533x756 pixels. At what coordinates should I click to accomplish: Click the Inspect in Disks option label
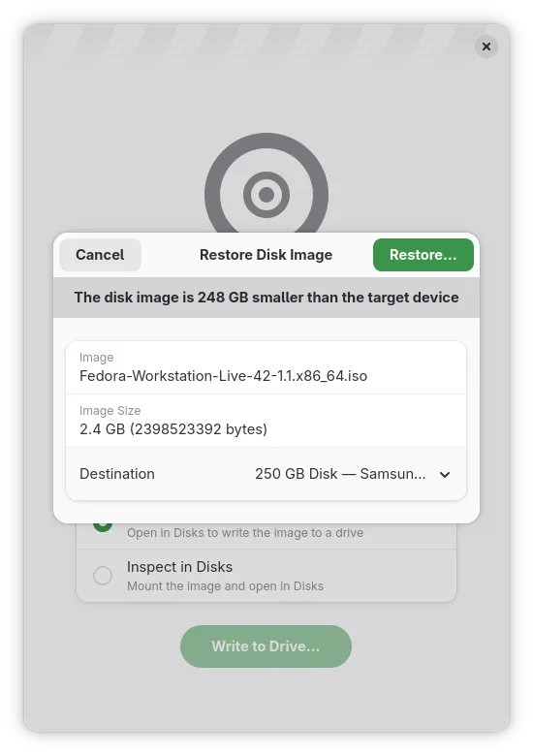[179, 567]
